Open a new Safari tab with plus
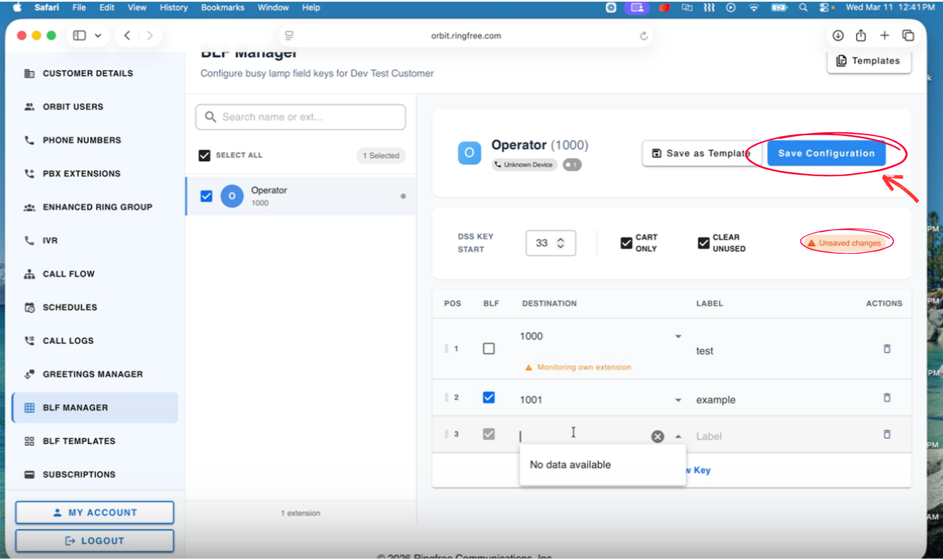Viewport: 943px width, 560px height. click(x=884, y=36)
